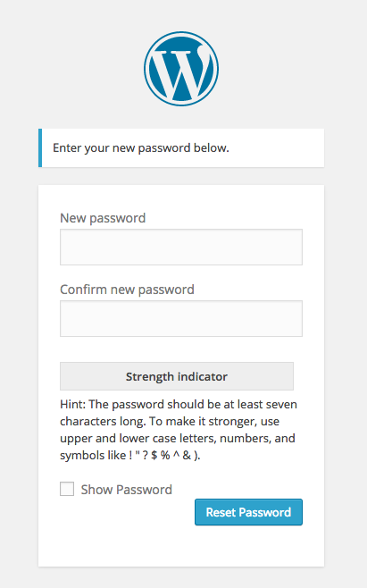Click inside the New password field
367x588 pixels.
(x=181, y=248)
